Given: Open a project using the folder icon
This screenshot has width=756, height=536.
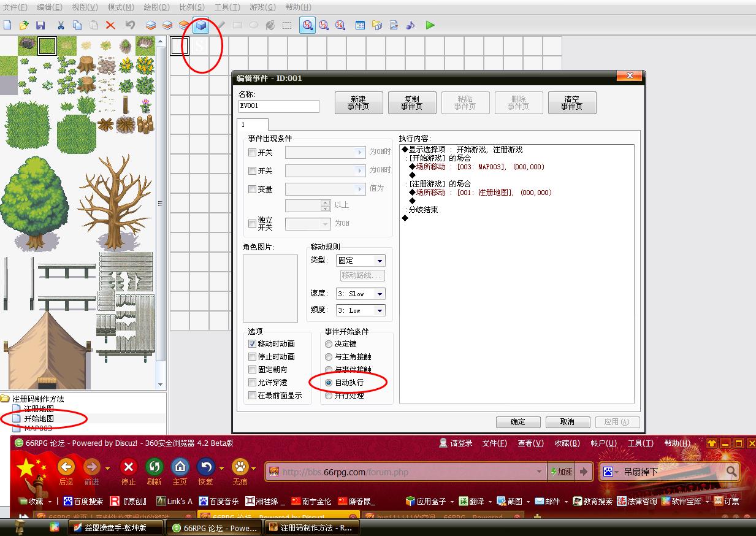Looking at the screenshot, I should point(24,25).
